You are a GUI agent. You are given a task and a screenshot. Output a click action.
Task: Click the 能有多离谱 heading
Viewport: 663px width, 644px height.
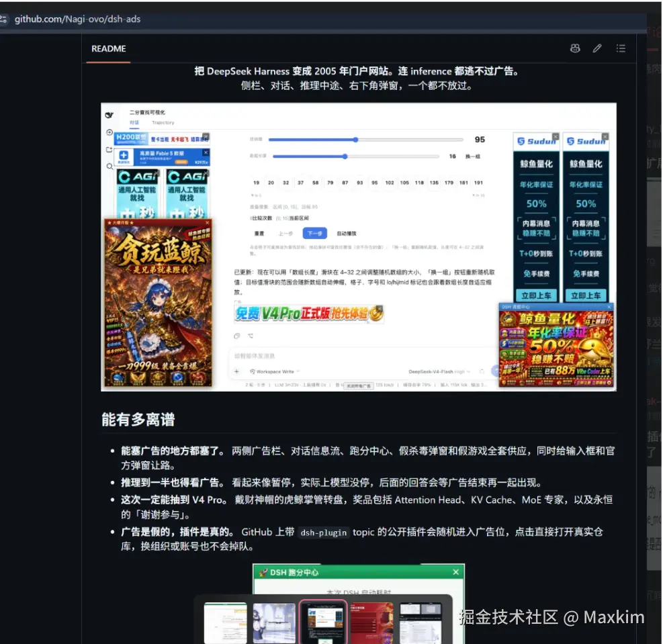pos(138,419)
